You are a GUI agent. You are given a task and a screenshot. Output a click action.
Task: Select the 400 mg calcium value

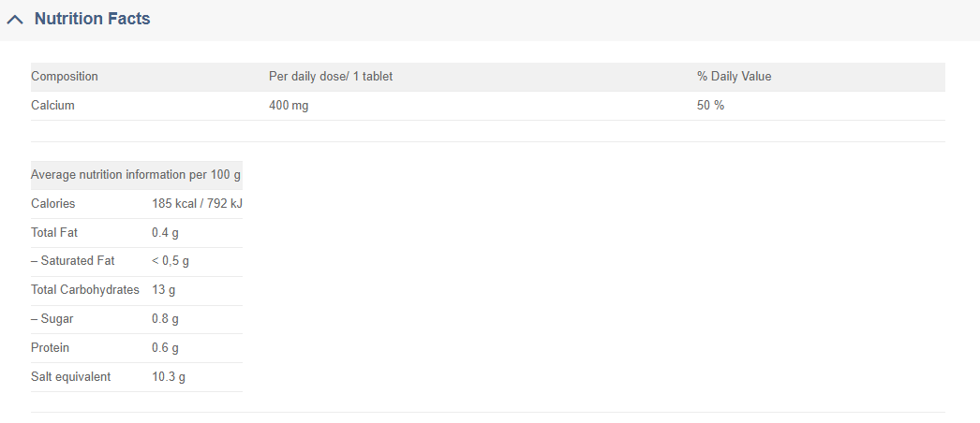[x=289, y=106]
